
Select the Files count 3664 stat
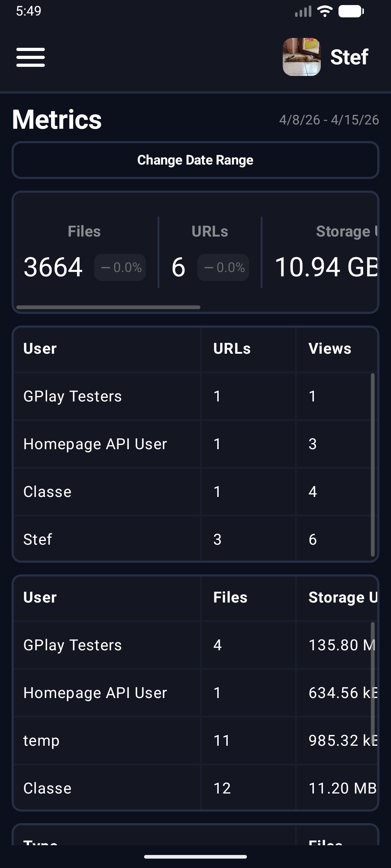coord(53,267)
